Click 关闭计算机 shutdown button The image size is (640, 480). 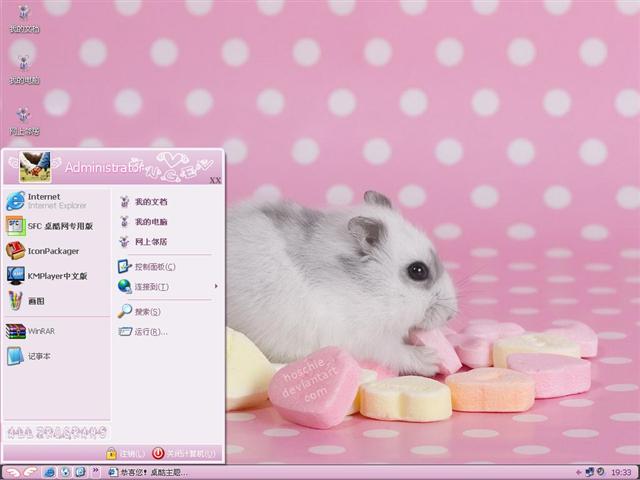(183, 453)
